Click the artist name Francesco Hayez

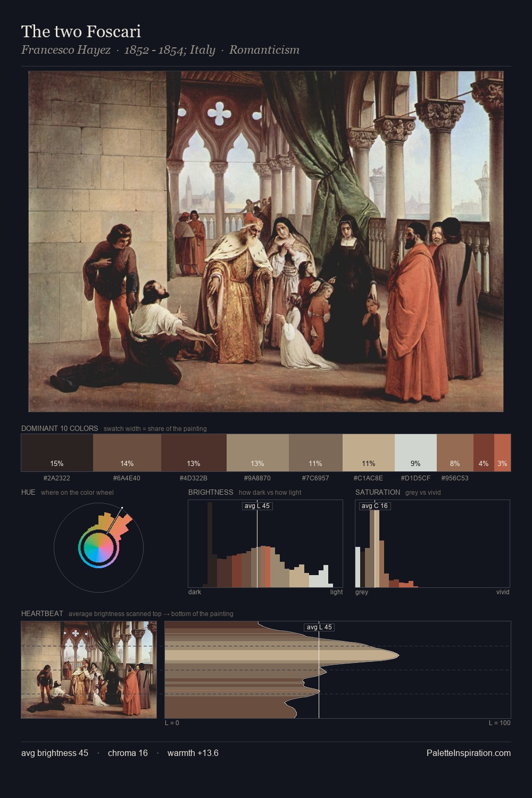[x=66, y=50]
